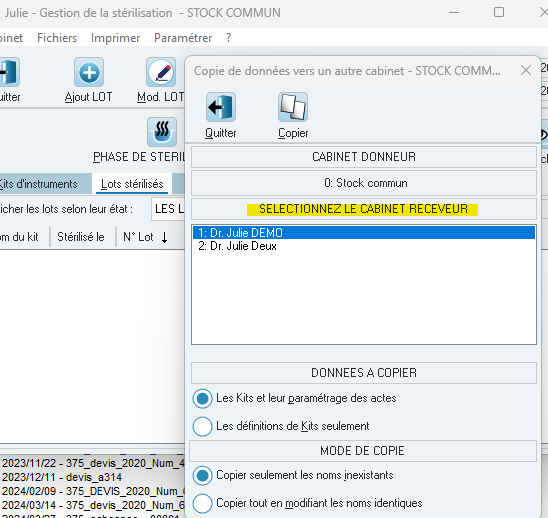Click the Ajout LOT plus icon
The width and height of the screenshot is (548, 518).
pyautogui.click(x=89, y=72)
